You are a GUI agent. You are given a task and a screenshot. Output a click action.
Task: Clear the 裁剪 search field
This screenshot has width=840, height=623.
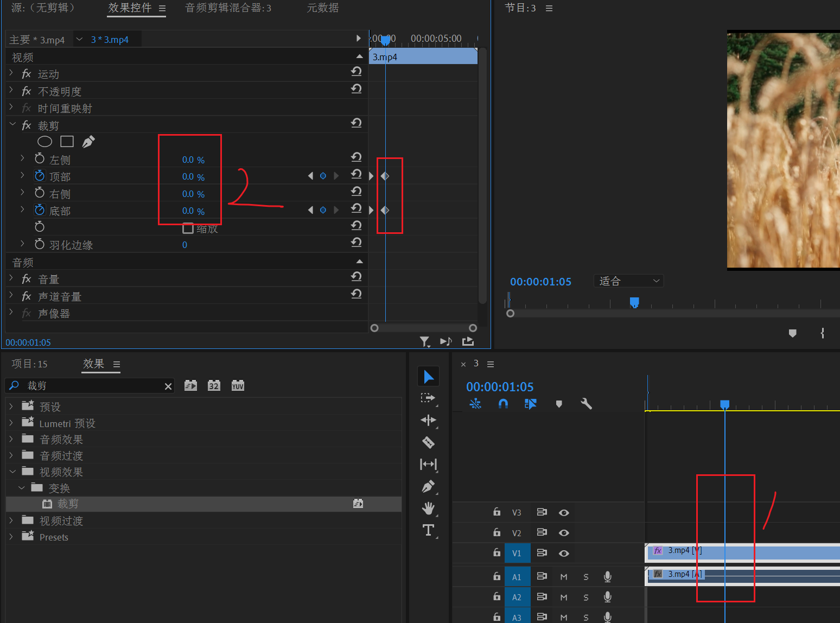[x=168, y=386]
